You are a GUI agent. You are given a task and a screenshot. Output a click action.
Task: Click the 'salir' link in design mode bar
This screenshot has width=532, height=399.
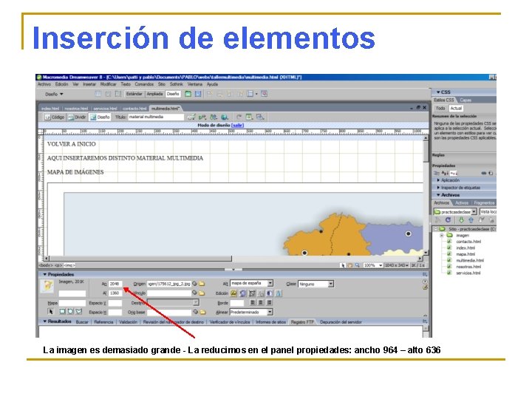click(237, 125)
